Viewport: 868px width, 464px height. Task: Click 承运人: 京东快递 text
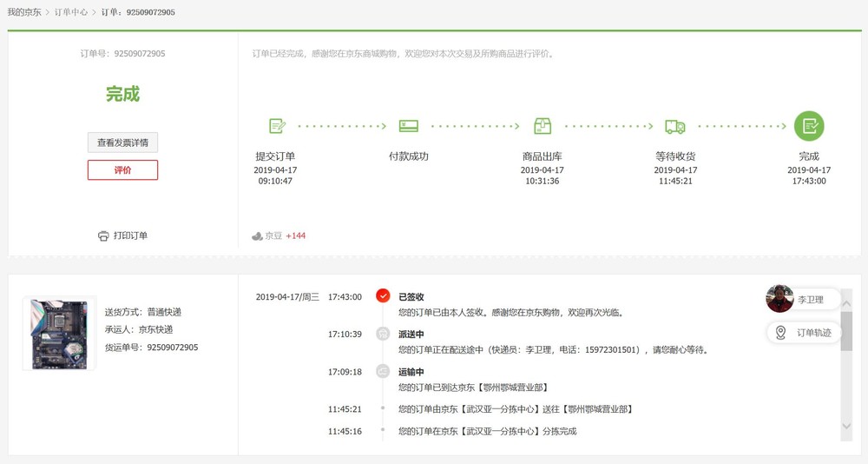[139, 330]
